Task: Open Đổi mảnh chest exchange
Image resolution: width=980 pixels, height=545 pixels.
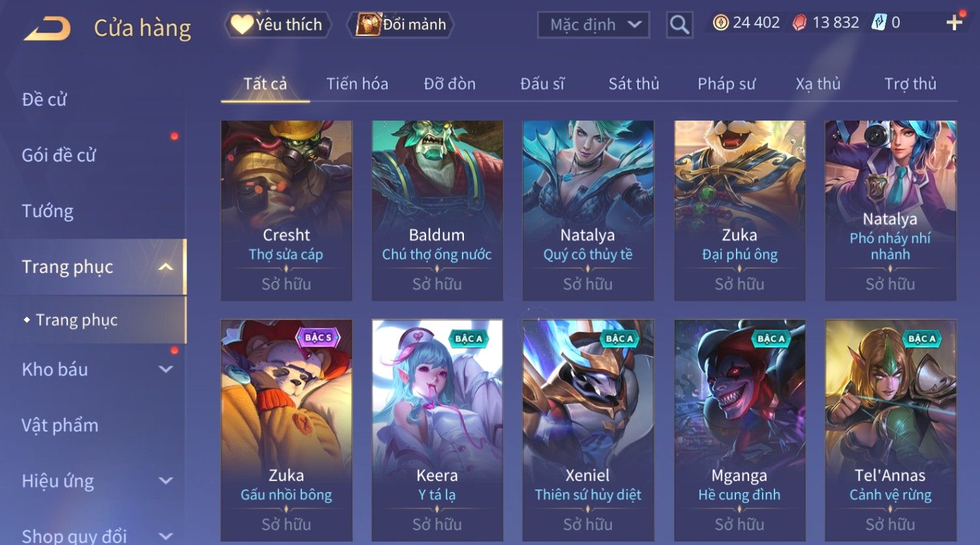Action: pos(401,25)
